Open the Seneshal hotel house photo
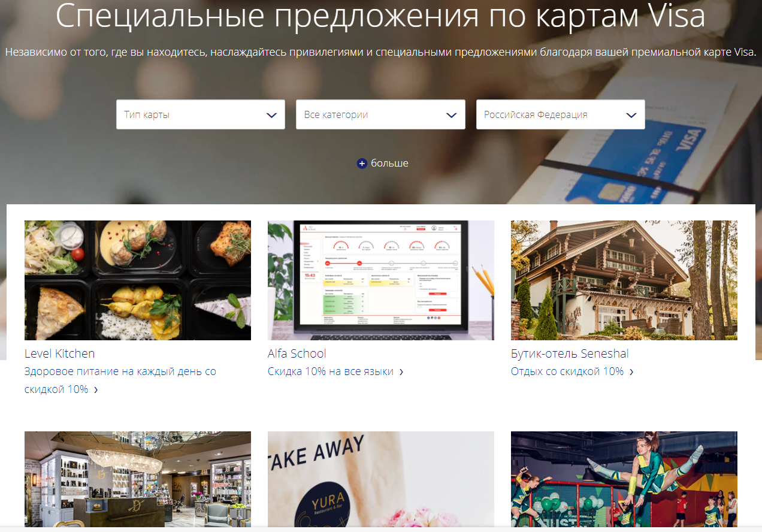The width and height of the screenshot is (762, 532). 624,280
